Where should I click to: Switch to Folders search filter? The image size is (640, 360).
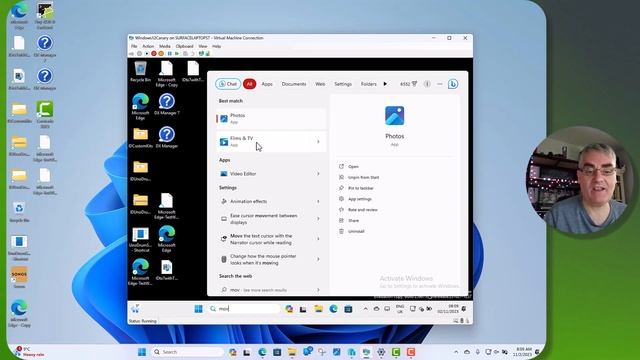[369, 84]
